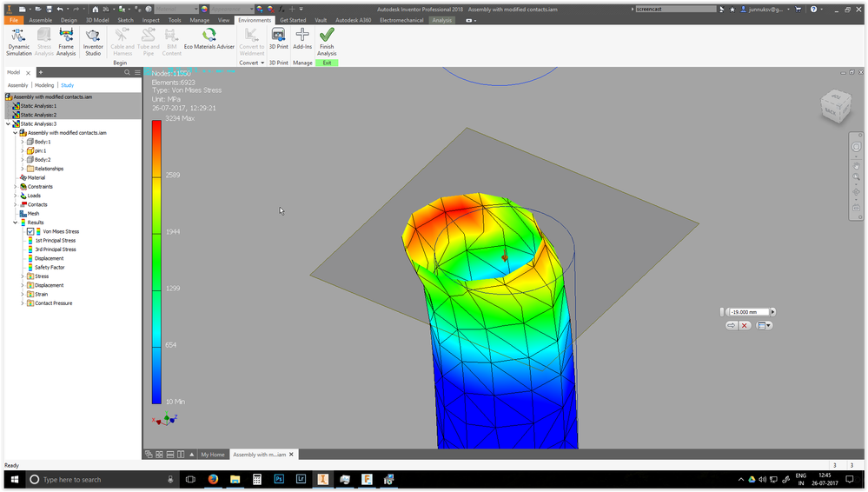Open Photoshop from the taskbar

click(278, 479)
